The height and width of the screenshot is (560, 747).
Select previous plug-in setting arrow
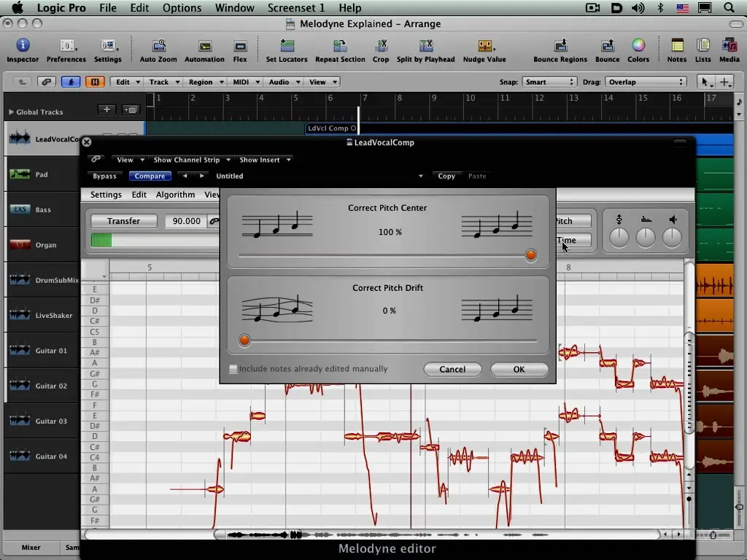[x=185, y=176]
